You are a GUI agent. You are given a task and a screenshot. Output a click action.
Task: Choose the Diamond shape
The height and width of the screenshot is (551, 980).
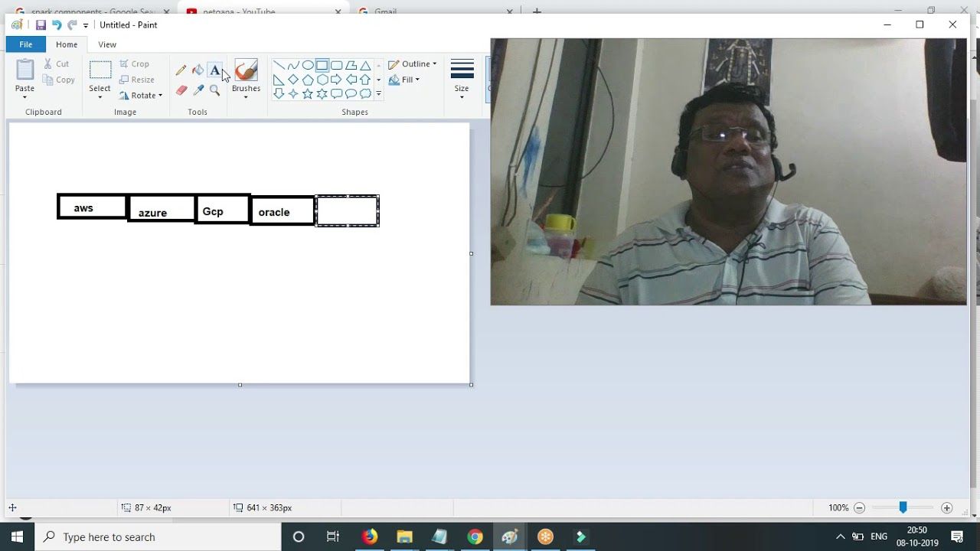point(293,80)
